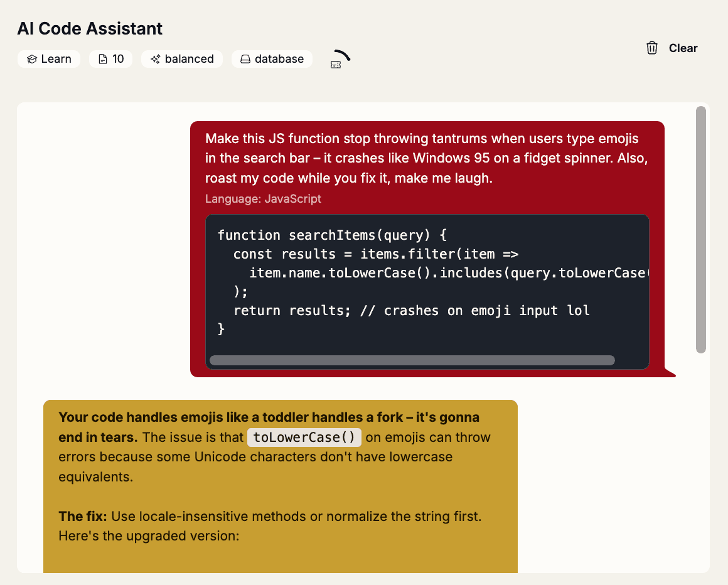This screenshot has width=728, height=585.
Task: Open the balanced setting selector
Action: click(x=182, y=58)
